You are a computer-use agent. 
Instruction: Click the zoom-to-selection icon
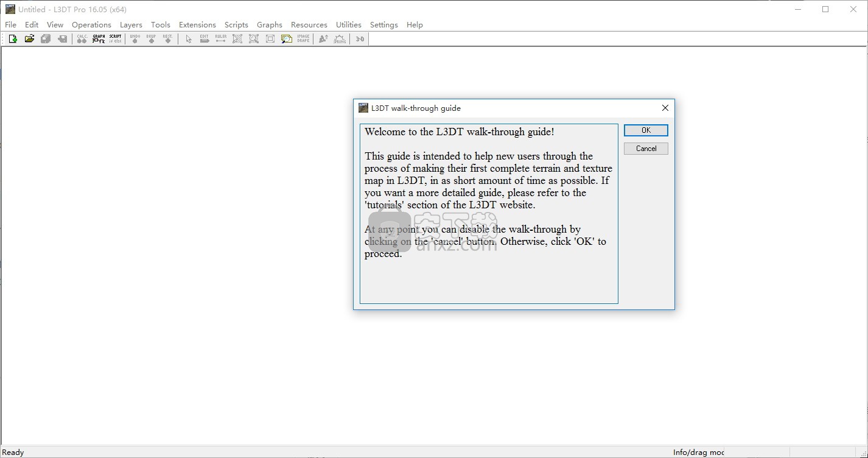coord(254,39)
